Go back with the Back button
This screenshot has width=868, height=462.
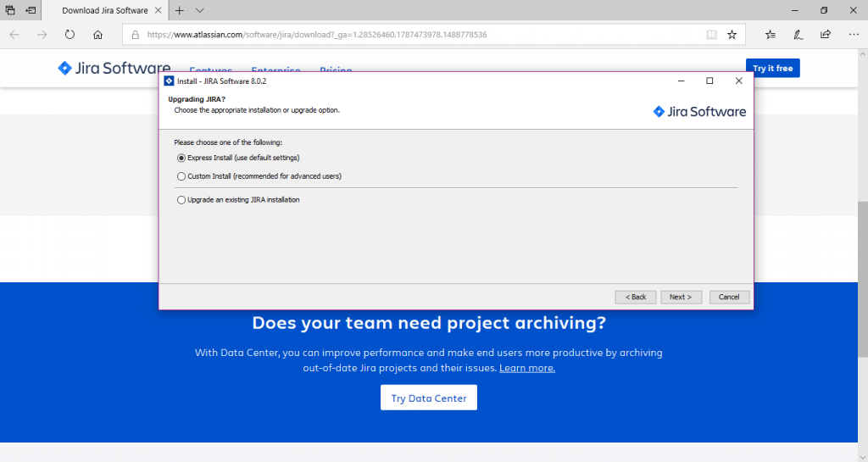tap(636, 297)
